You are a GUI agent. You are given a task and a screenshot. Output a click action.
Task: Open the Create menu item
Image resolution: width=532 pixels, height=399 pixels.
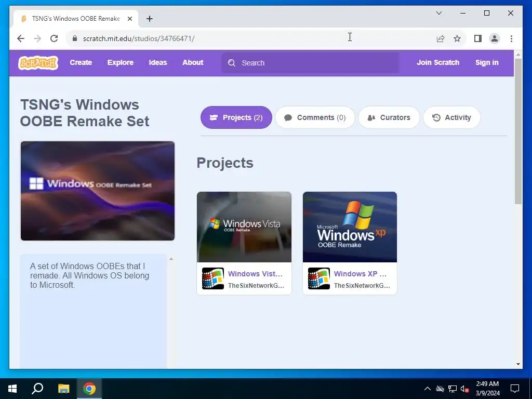tap(81, 62)
